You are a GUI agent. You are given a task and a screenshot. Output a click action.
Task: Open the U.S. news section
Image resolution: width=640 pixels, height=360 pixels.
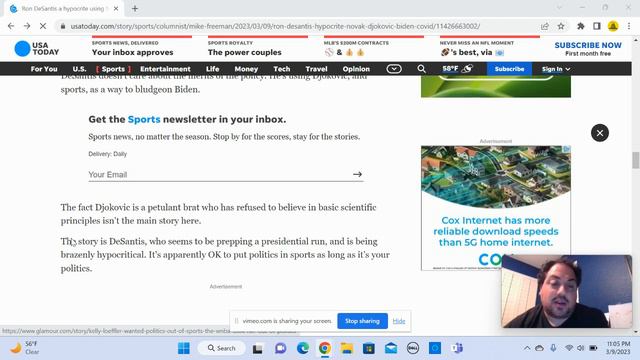tap(79, 69)
